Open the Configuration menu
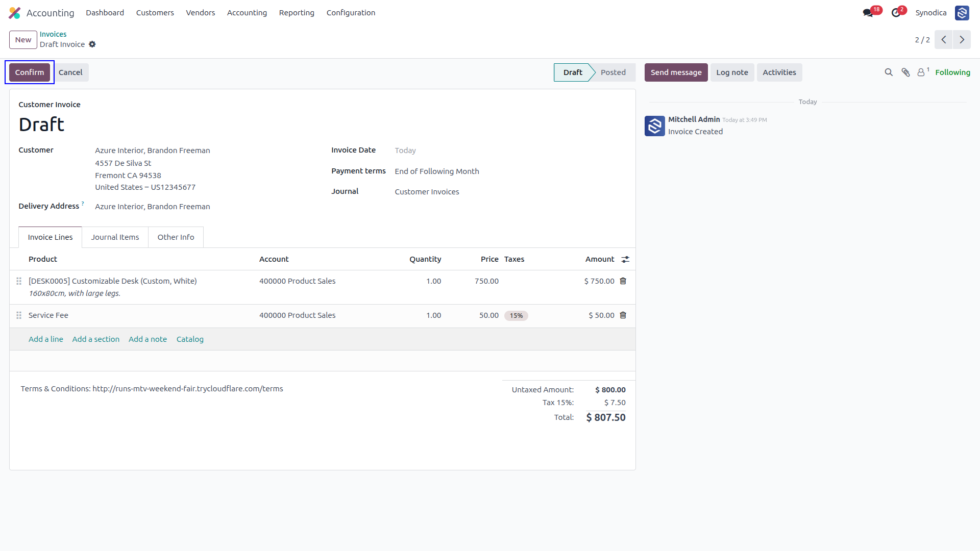Screen dimensions: 980x551 [x=351, y=13]
